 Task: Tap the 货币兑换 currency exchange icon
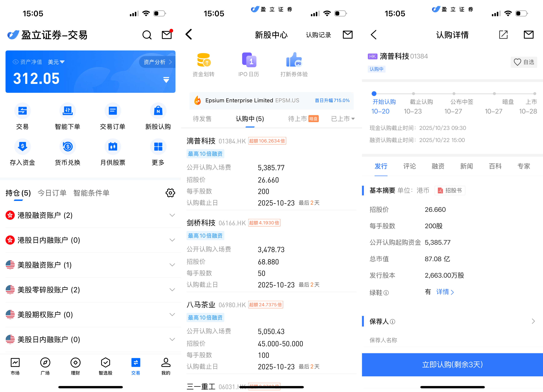[x=68, y=147]
